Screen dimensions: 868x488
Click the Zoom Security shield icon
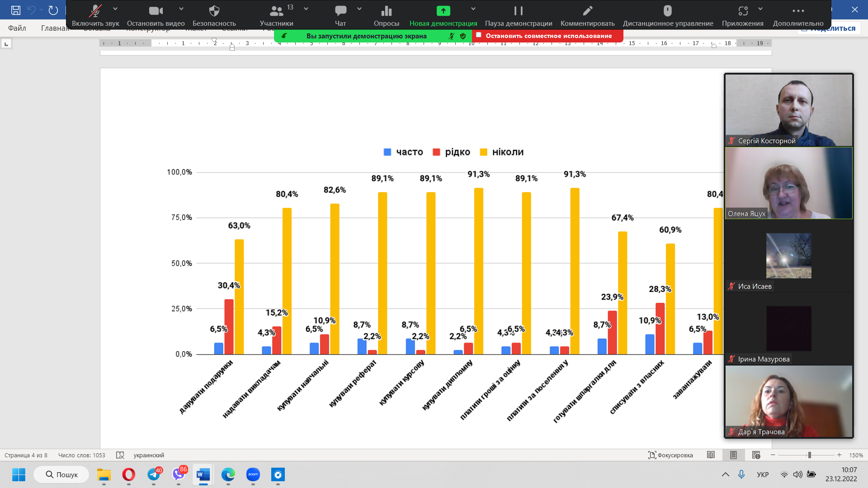point(214,11)
